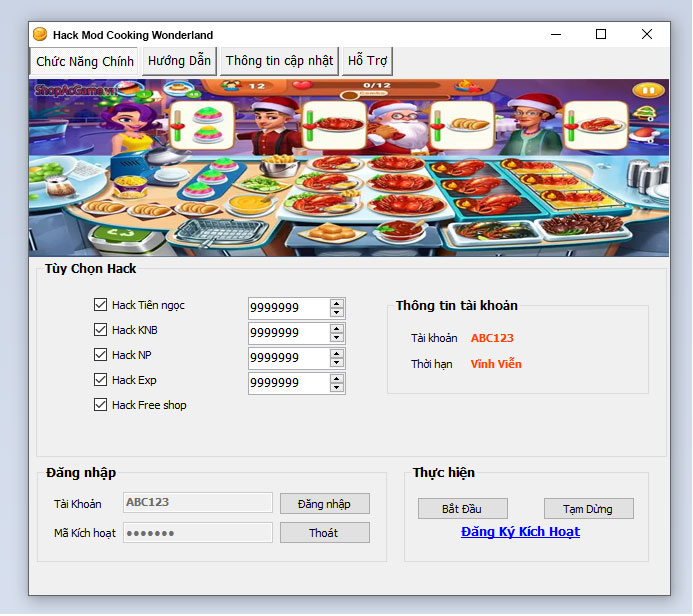Maximize the Hack Mod window
Viewport: 693px width, 616px height.
[x=601, y=34]
